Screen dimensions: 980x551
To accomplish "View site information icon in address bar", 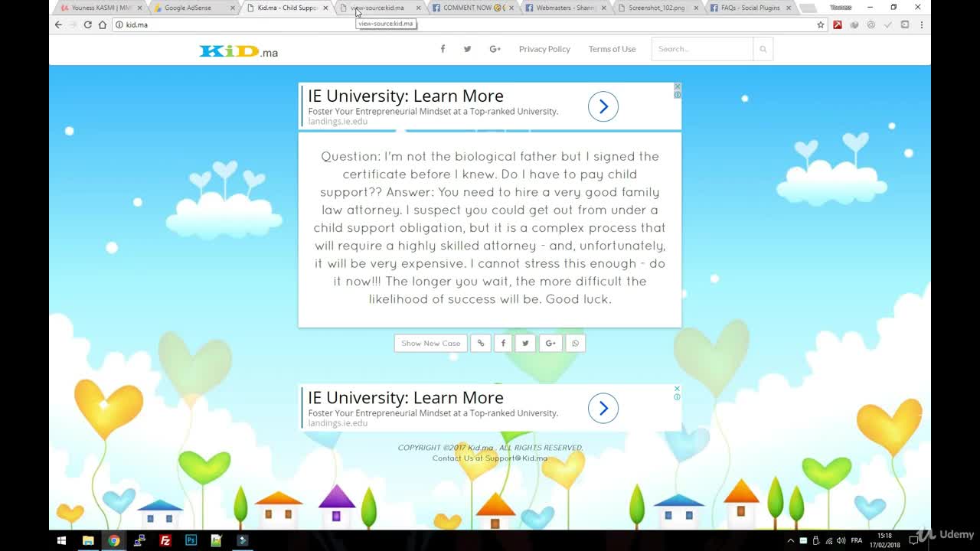I will point(119,24).
